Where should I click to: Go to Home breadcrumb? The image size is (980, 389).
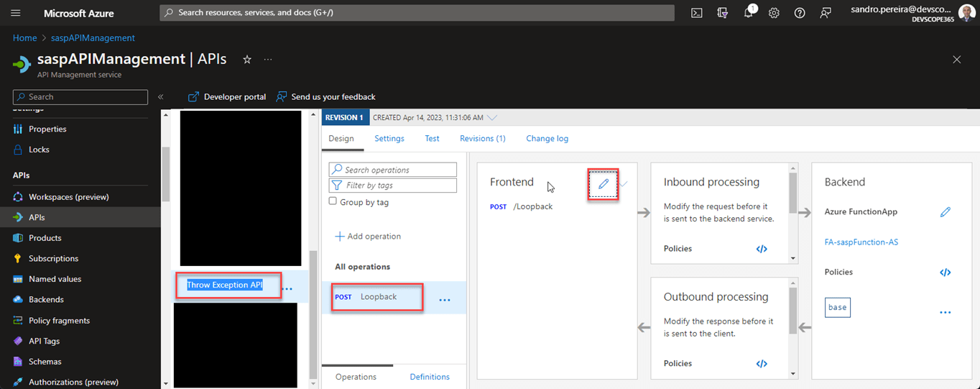tap(24, 38)
